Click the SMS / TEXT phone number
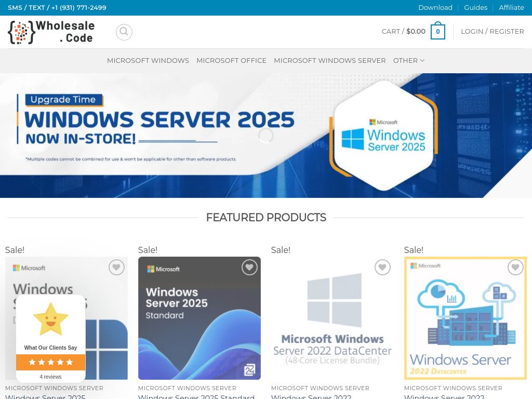532x399 pixels. tap(57, 7)
